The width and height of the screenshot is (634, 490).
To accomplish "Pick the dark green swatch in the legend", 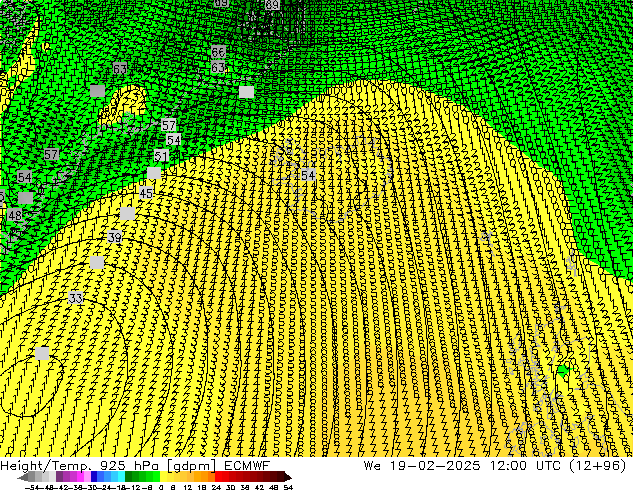I will coord(129,476).
